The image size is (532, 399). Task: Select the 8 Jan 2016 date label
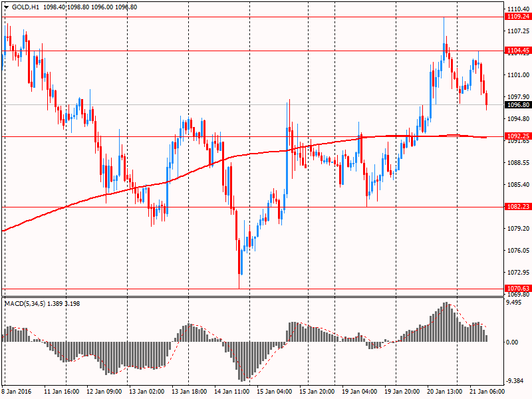point(16,391)
